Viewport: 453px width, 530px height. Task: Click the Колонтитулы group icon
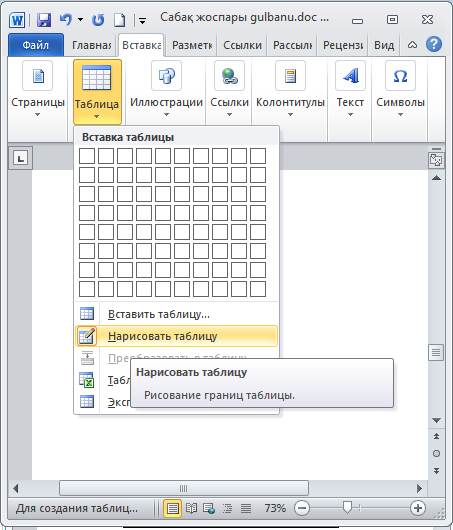pyautogui.click(x=290, y=76)
